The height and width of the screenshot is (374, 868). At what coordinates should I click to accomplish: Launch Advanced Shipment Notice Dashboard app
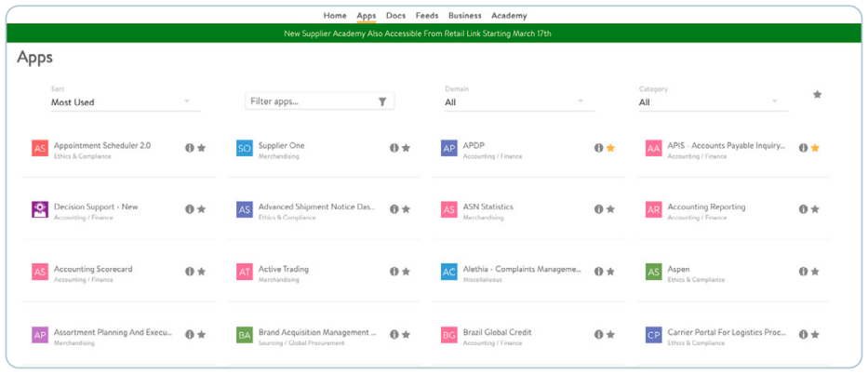(x=316, y=207)
